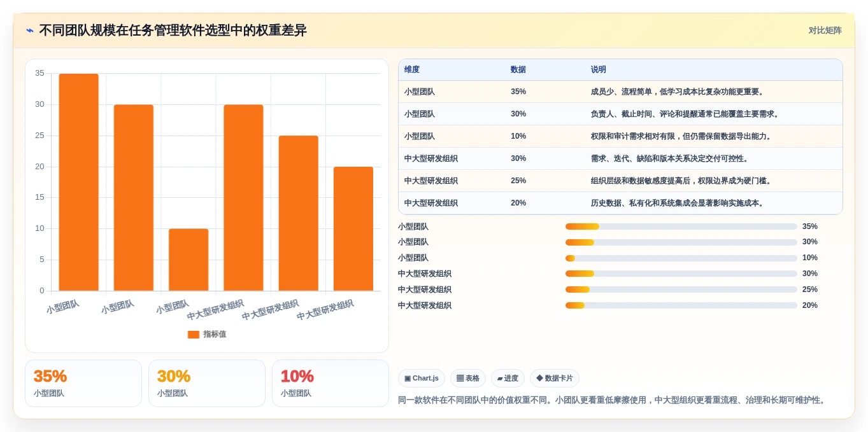Click the 中大型研发组织 chart bar reaching 30
The width and height of the screenshot is (868, 432).
pos(243,198)
